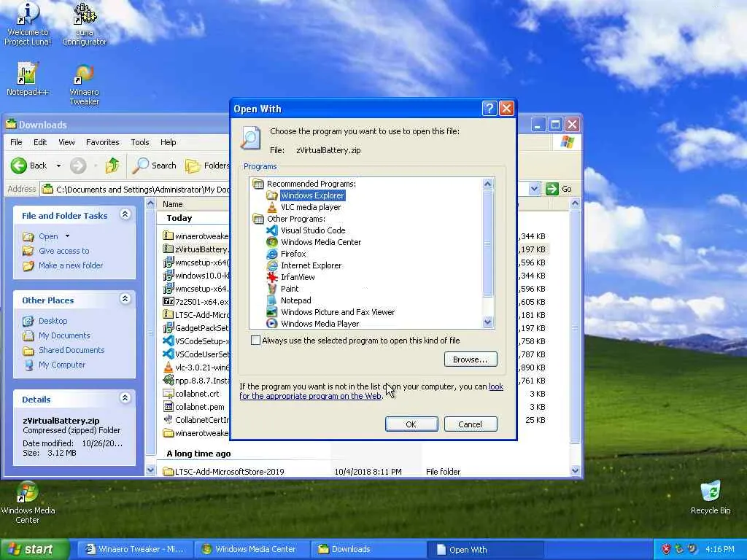The height and width of the screenshot is (560, 747).
Task: Click Go button next to address bar
Action: point(559,189)
